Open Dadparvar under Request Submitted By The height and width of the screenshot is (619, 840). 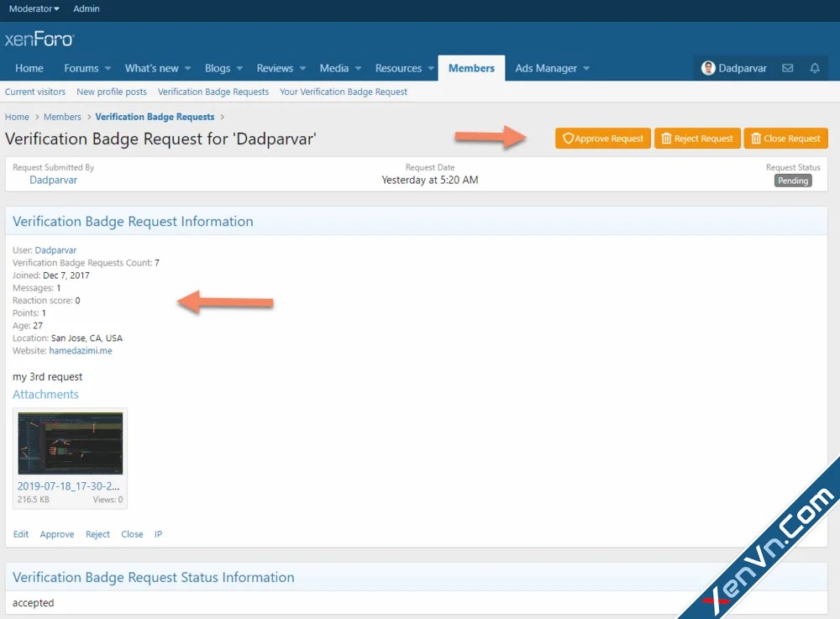click(x=53, y=180)
